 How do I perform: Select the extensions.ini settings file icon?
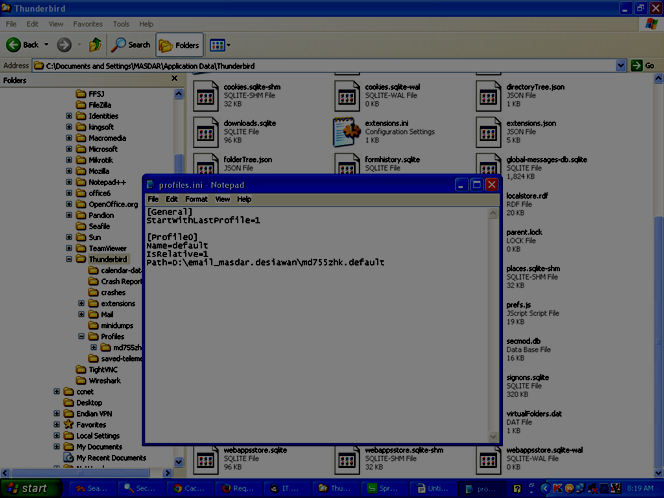coord(347,132)
